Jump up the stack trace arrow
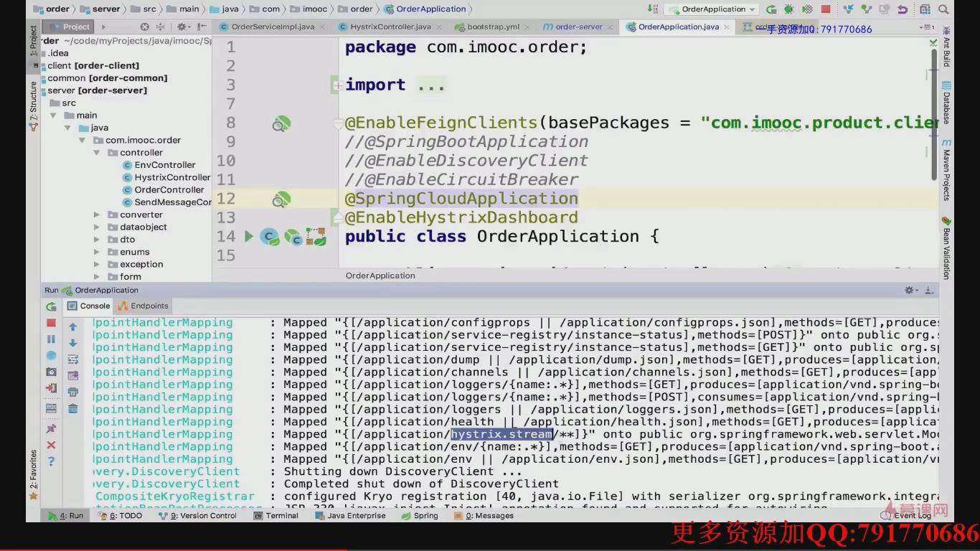 coord(72,326)
